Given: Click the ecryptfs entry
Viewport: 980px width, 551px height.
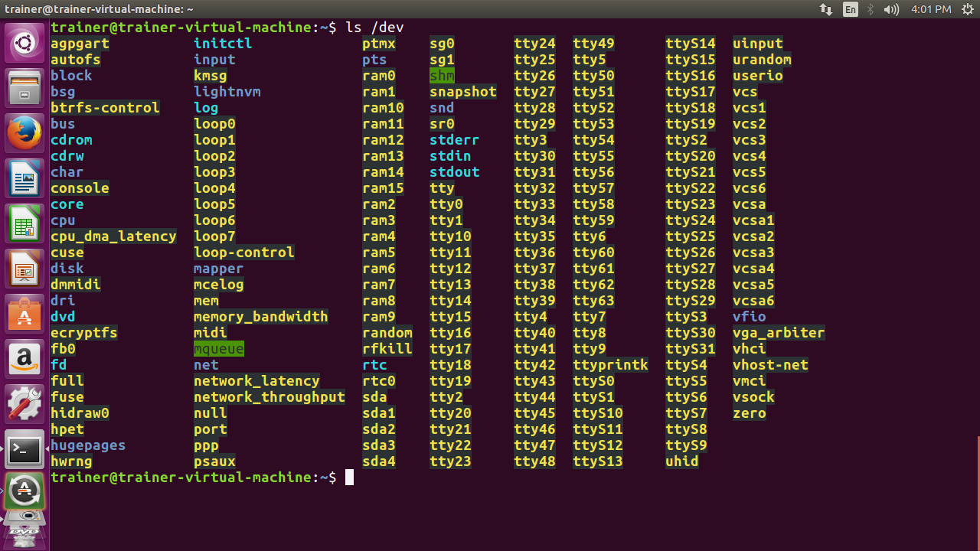Looking at the screenshot, I should click(x=84, y=333).
